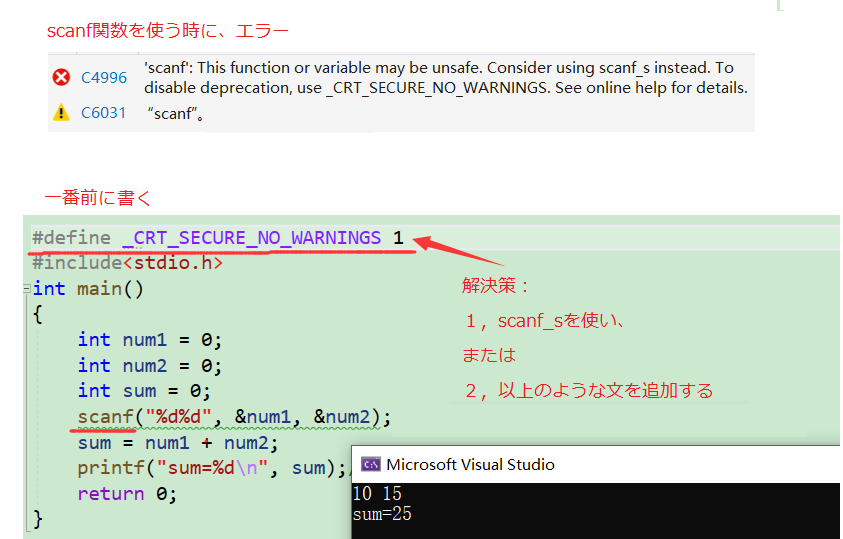
Task: Click the console icon in Microsoft Visual Studio title
Action: (370, 464)
